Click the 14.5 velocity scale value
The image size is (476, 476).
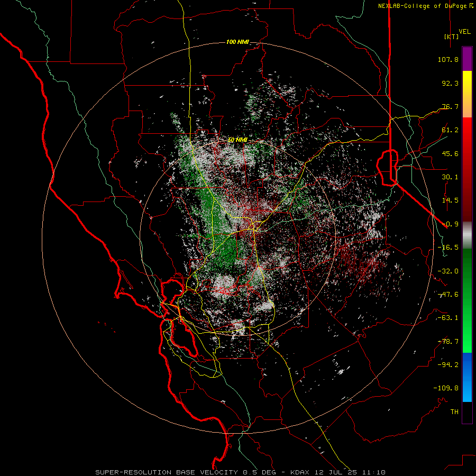point(450,200)
